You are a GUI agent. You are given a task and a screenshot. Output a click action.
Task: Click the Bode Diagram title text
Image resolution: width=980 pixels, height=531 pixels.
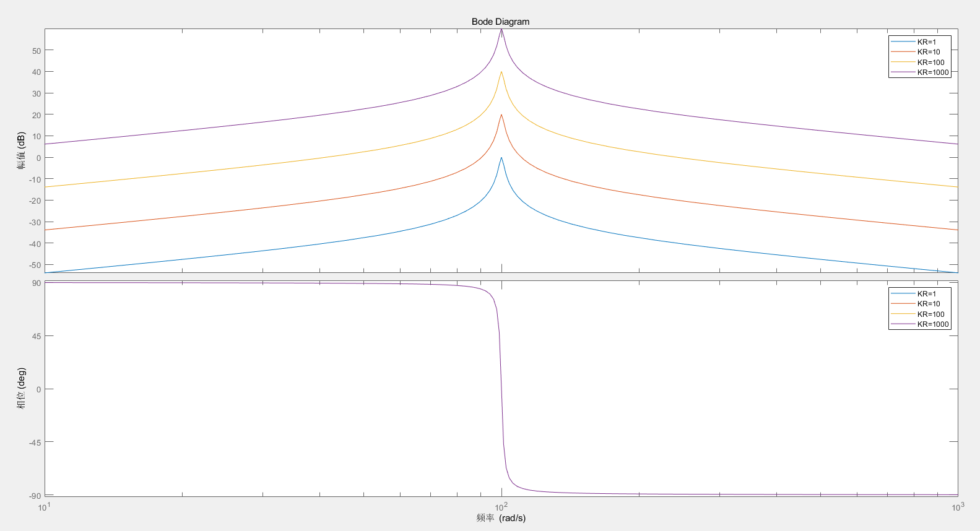tap(500, 22)
